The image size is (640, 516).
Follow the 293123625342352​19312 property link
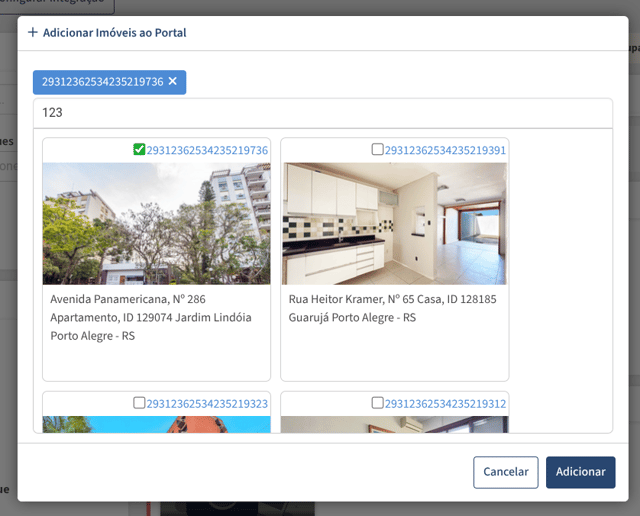coord(445,404)
